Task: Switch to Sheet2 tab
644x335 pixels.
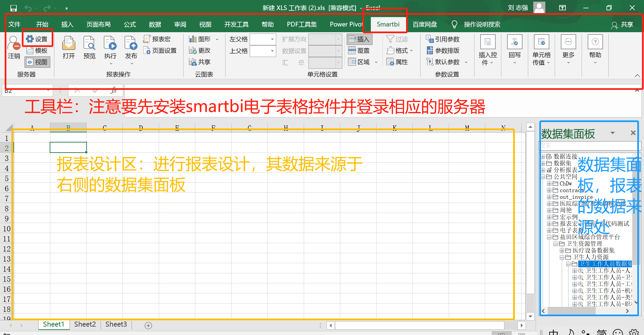Action: (x=85, y=324)
